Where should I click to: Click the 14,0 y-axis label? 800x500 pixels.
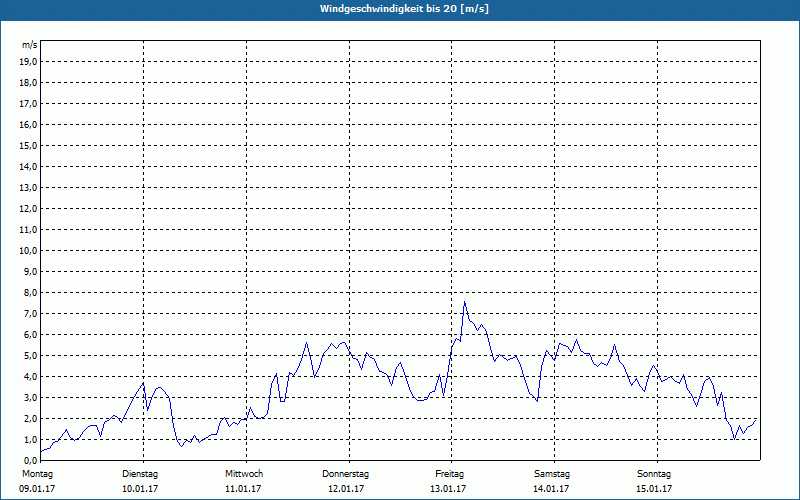[28, 166]
